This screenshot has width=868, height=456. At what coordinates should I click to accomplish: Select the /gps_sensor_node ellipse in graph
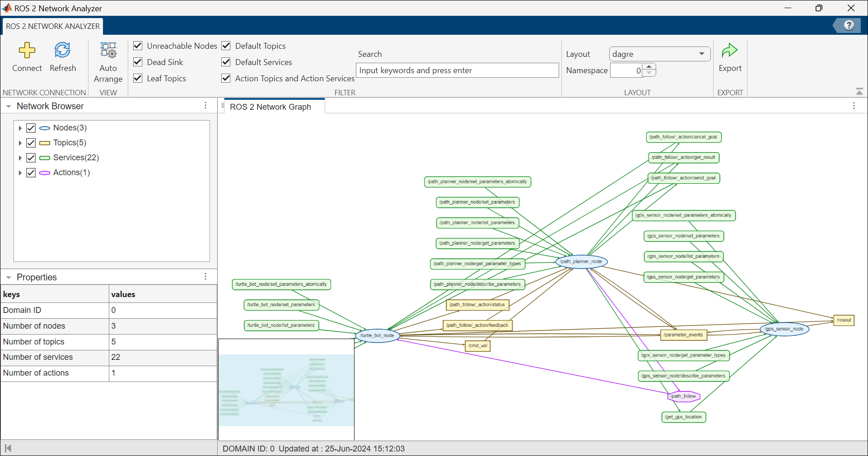click(x=784, y=329)
